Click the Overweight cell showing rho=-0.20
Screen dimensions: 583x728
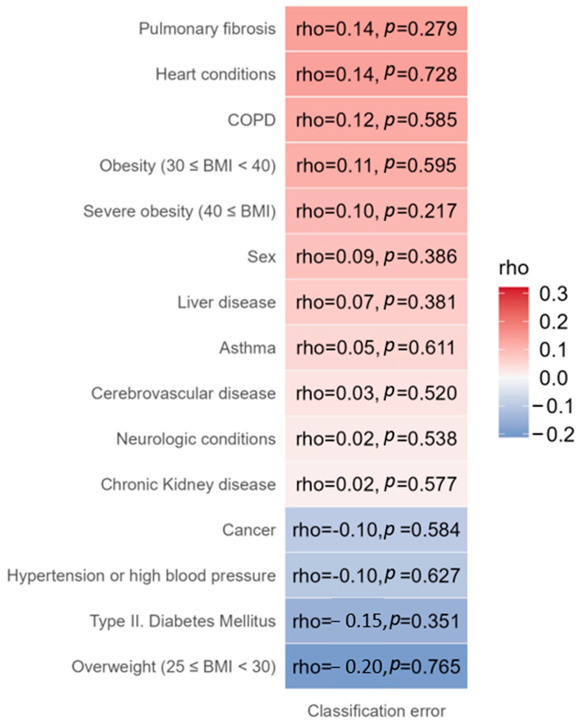pos(376,666)
